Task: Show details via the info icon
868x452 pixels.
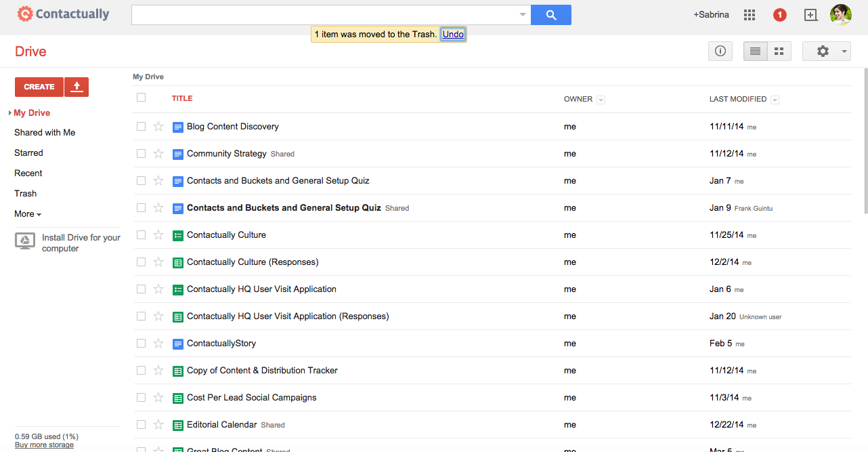Action: (720, 51)
